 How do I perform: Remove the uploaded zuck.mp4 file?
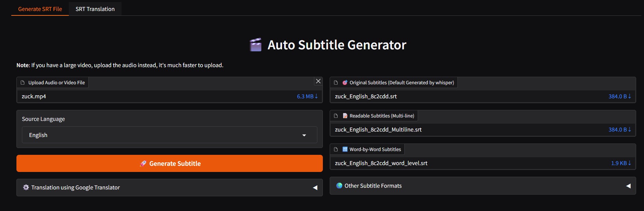(x=318, y=81)
